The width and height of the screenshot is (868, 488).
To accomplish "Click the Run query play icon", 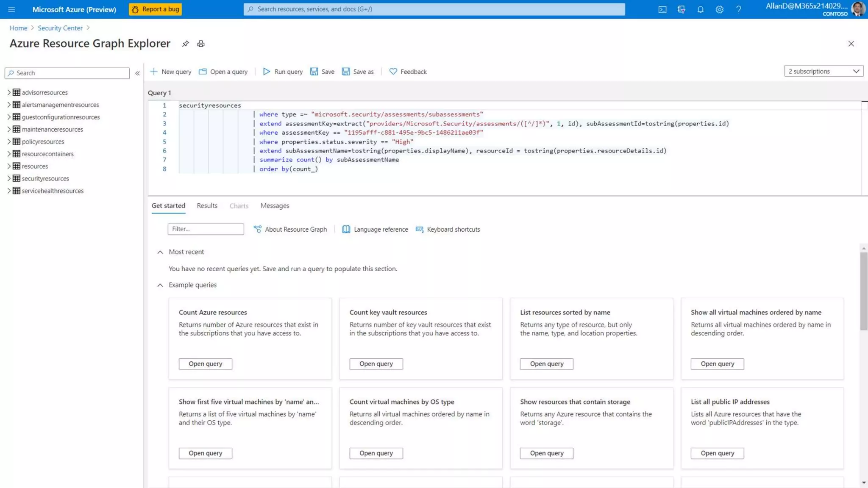I will coord(266,72).
